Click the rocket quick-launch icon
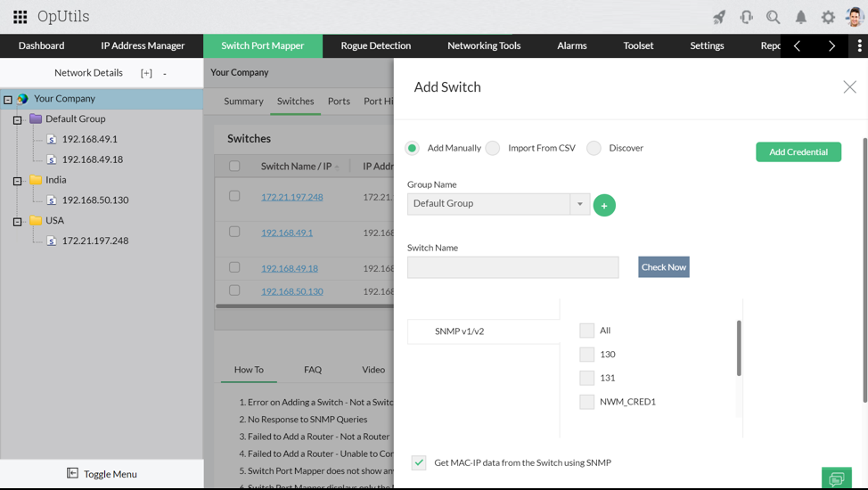This screenshot has height=490, width=868. pos(719,17)
